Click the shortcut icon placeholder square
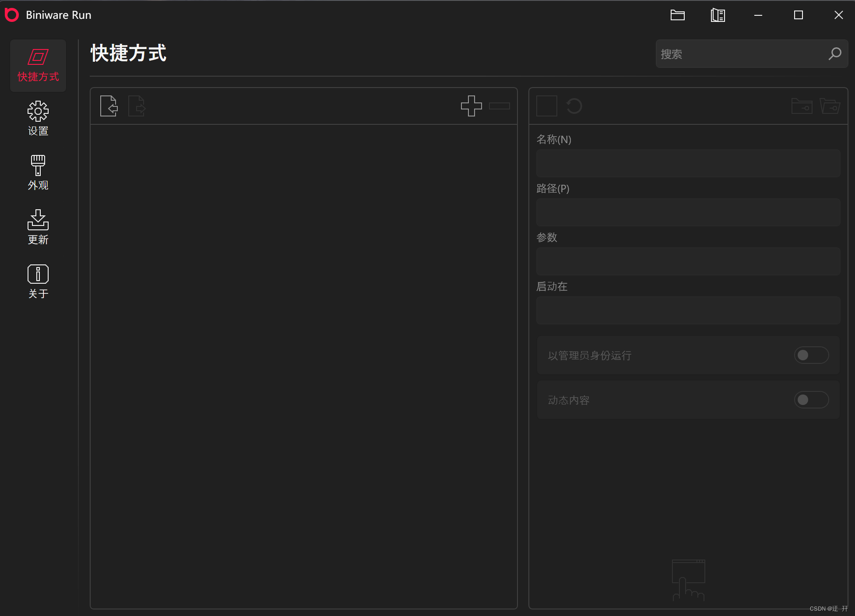Viewport: 855px width, 616px height. pos(546,106)
